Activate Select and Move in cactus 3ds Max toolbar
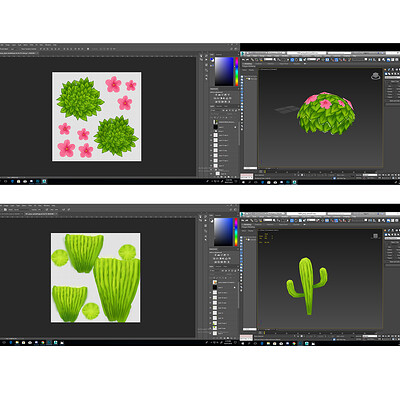Viewport: 400px width, 400px height. [x=292, y=220]
